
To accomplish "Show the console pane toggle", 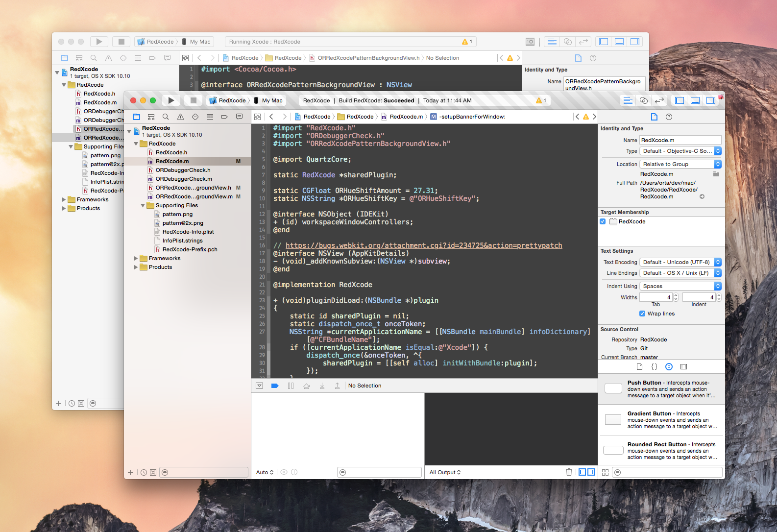I will click(591, 472).
